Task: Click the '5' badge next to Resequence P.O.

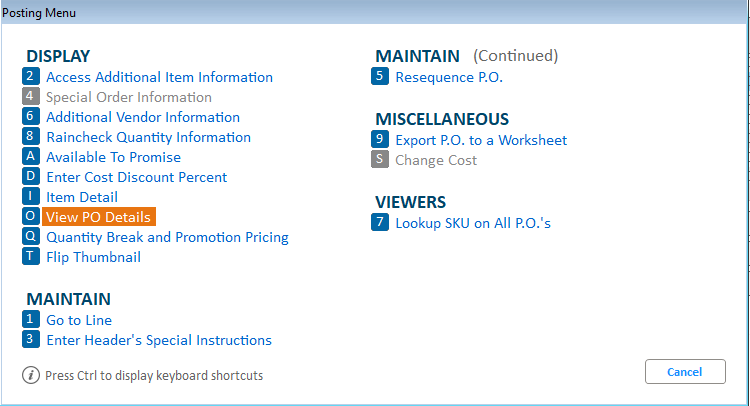Action: [x=379, y=77]
